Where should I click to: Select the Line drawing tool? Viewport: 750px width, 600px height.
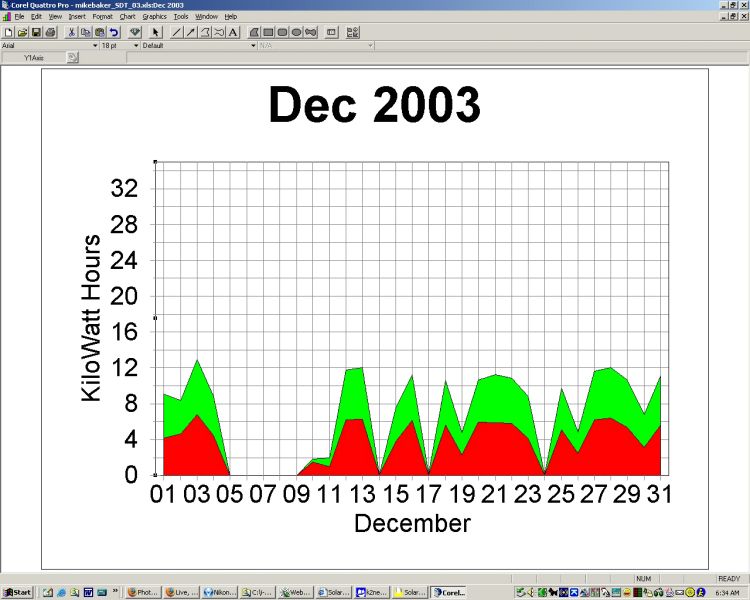tap(177, 32)
